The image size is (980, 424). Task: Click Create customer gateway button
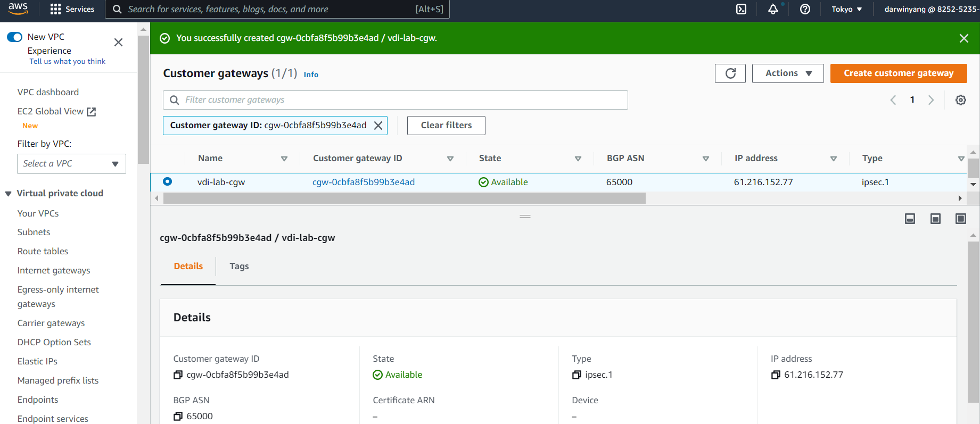pyautogui.click(x=898, y=73)
